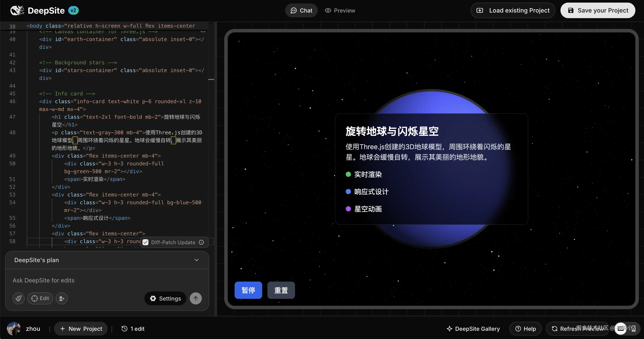Click the DeepSite logo icon
The image size is (644, 339).
(17, 11)
